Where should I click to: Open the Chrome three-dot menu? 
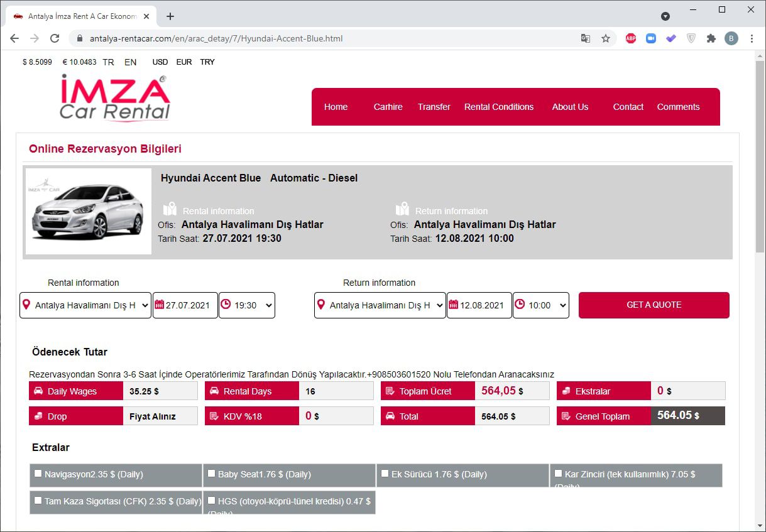752,38
